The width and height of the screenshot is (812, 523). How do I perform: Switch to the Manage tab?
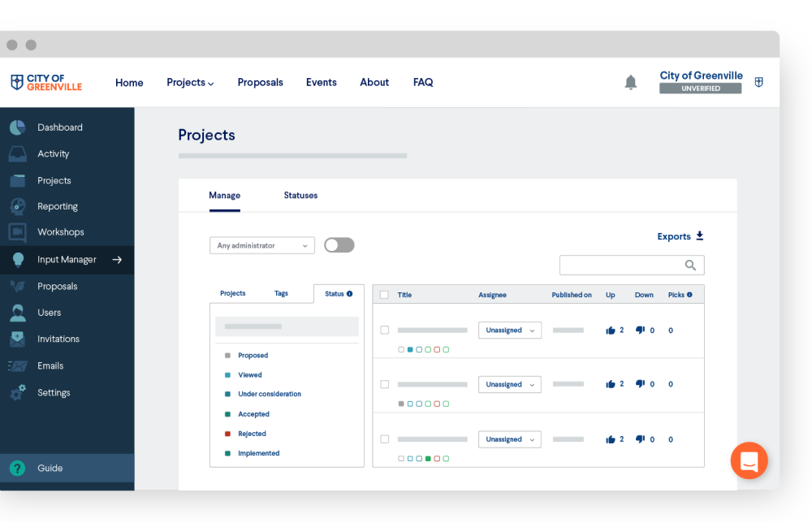click(x=225, y=195)
